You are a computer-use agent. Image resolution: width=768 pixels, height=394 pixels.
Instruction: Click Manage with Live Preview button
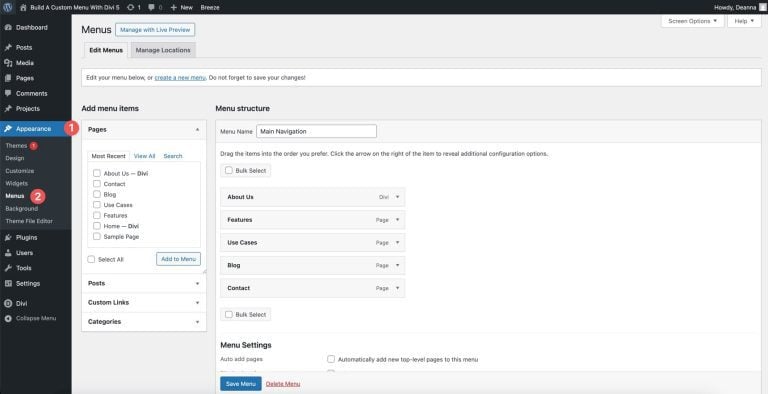[x=155, y=29]
